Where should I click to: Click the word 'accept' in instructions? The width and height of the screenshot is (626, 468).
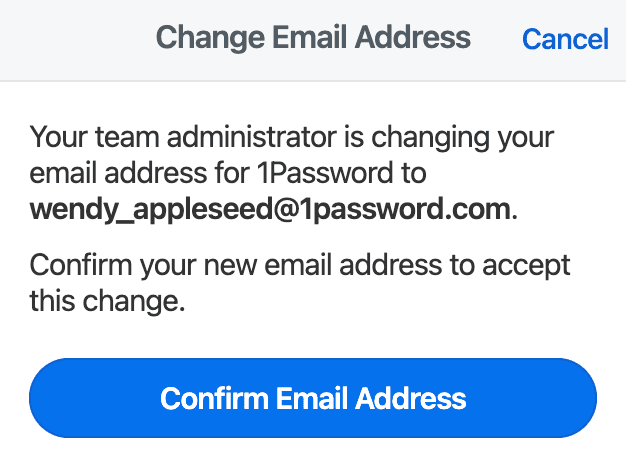(526, 266)
